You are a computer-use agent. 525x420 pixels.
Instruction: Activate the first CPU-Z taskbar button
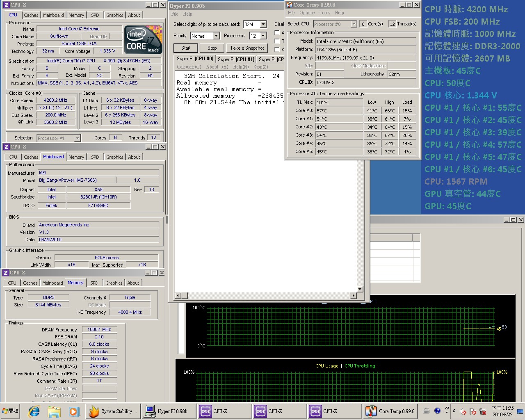tap(224, 411)
